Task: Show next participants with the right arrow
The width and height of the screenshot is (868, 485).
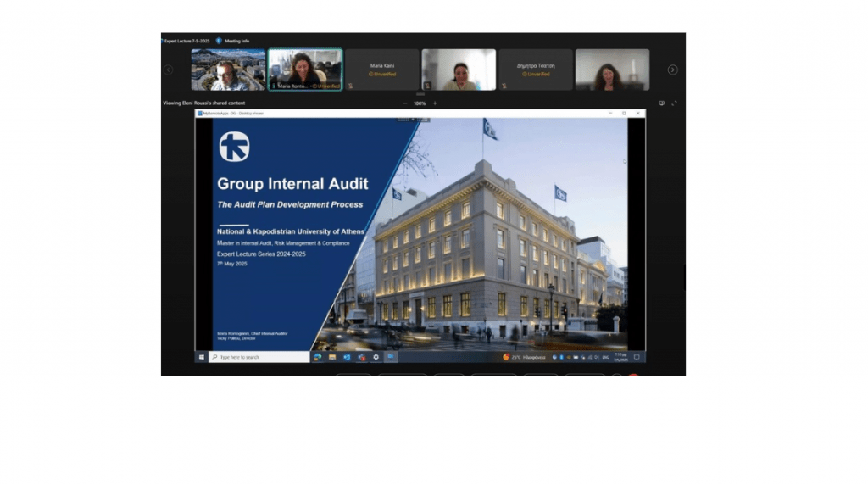Action: tap(672, 70)
